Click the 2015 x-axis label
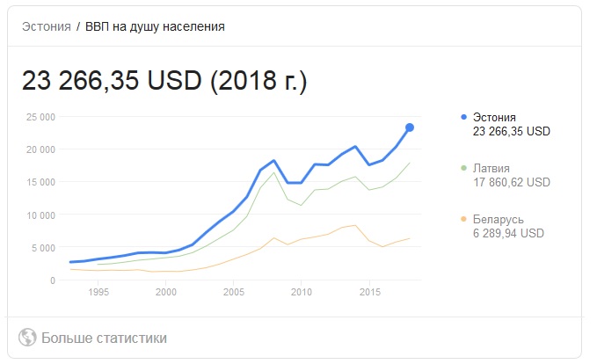The width and height of the screenshot is (597, 364). (x=369, y=292)
